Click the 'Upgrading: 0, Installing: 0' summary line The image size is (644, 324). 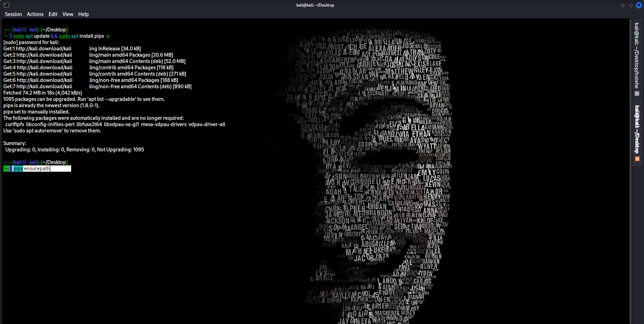(75, 150)
